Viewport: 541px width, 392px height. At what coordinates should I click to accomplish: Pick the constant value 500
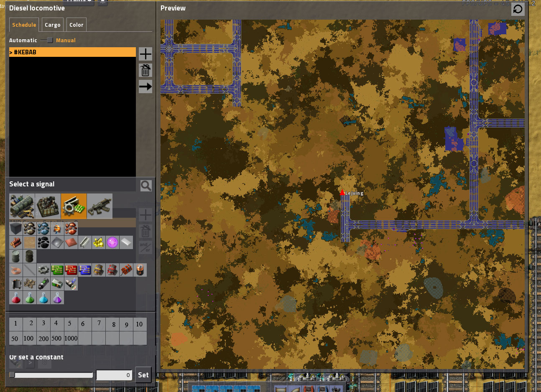tap(57, 338)
